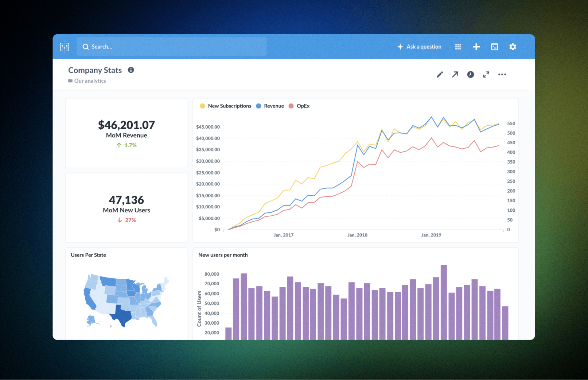Click the folder icon next to Our analytics

[70, 81]
